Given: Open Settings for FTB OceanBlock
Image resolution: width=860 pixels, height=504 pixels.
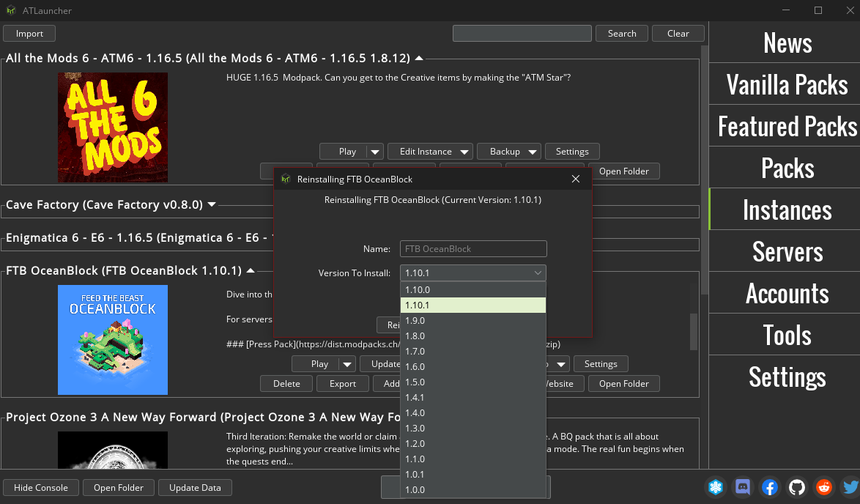Looking at the screenshot, I should (x=601, y=363).
